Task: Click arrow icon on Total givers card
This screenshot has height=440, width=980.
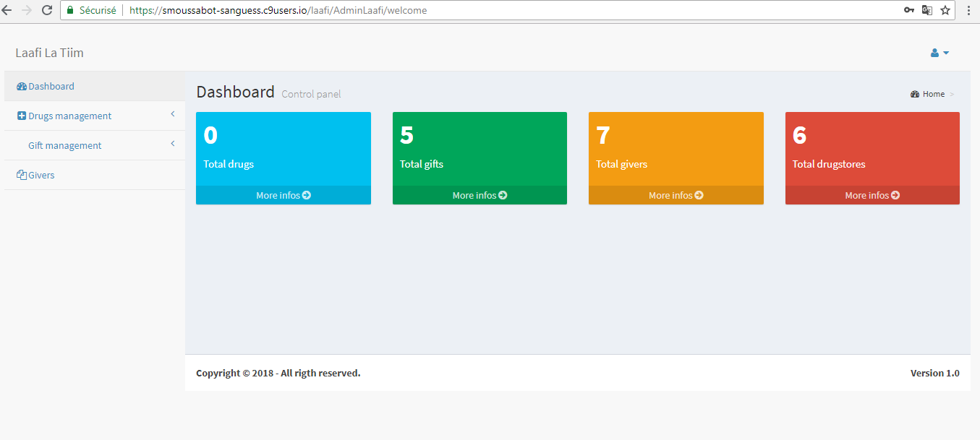Action: [699, 195]
